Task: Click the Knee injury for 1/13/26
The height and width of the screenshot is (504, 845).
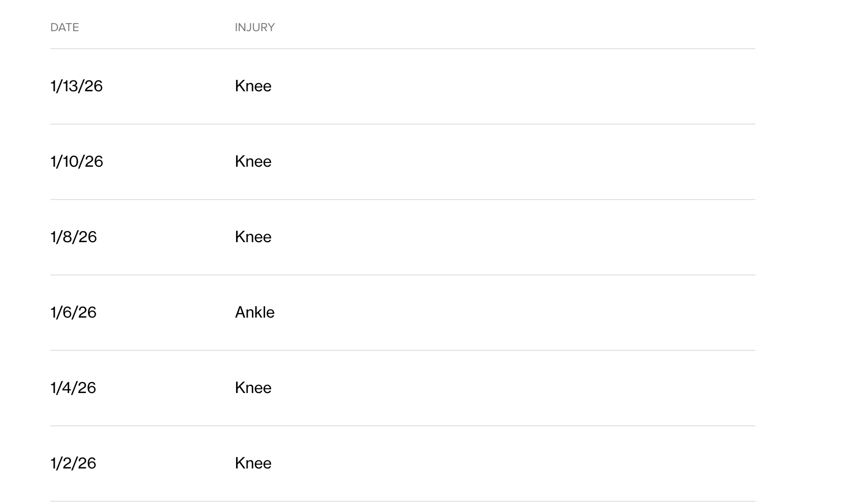Action: click(x=253, y=86)
